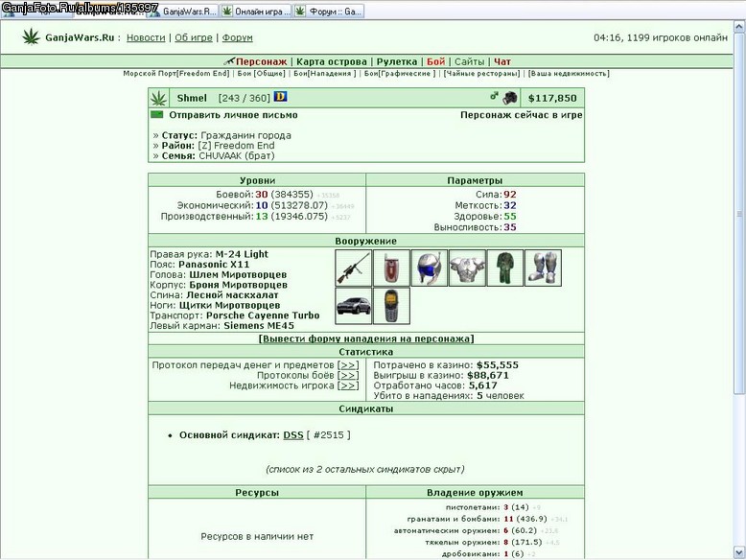The image size is (746, 560).
Task: Click the CHUVAAK (брат) family text
Action: 237,155
